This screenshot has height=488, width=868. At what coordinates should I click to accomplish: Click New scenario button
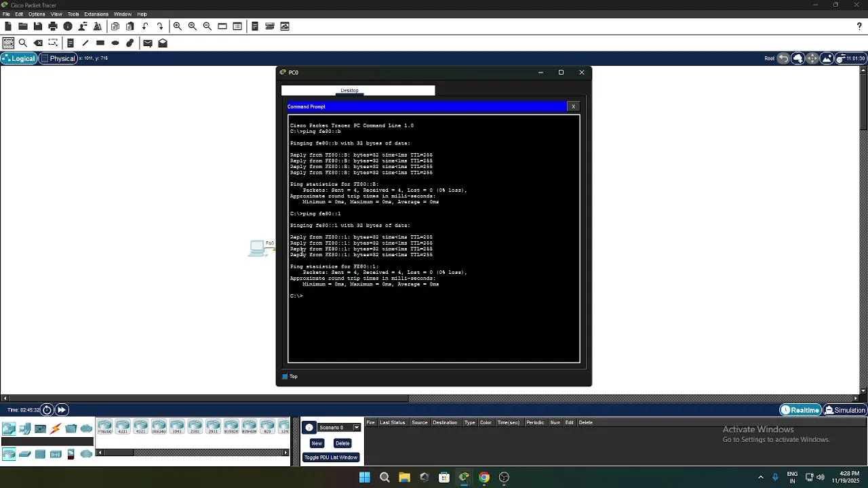tap(317, 443)
